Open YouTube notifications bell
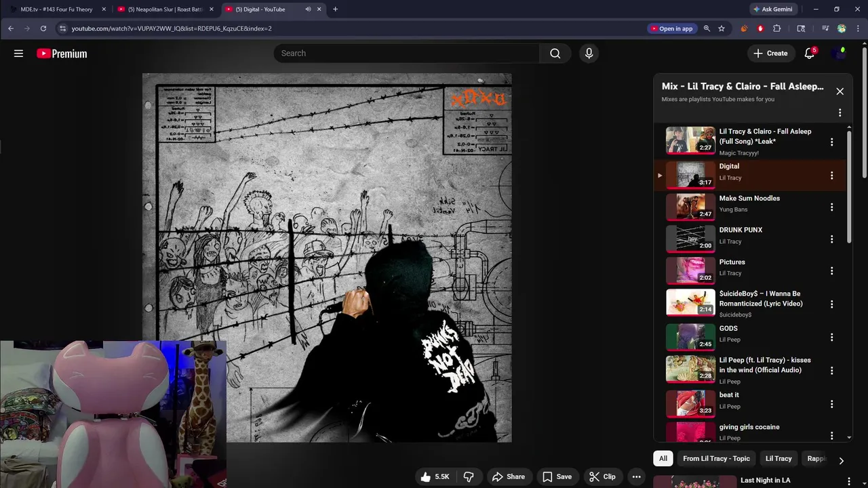The height and width of the screenshot is (488, 868). (x=809, y=54)
